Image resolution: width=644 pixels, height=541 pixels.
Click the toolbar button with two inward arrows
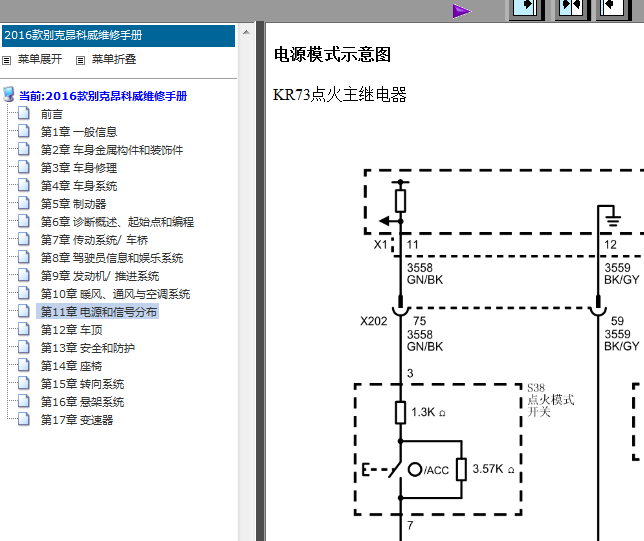[x=571, y=8]
